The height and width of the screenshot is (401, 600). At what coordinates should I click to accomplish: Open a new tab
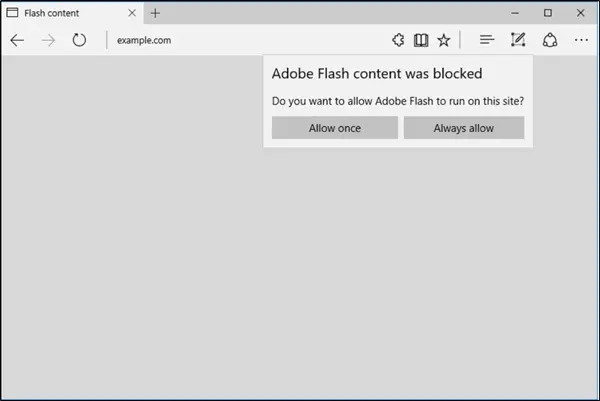(x=155, y=13)
